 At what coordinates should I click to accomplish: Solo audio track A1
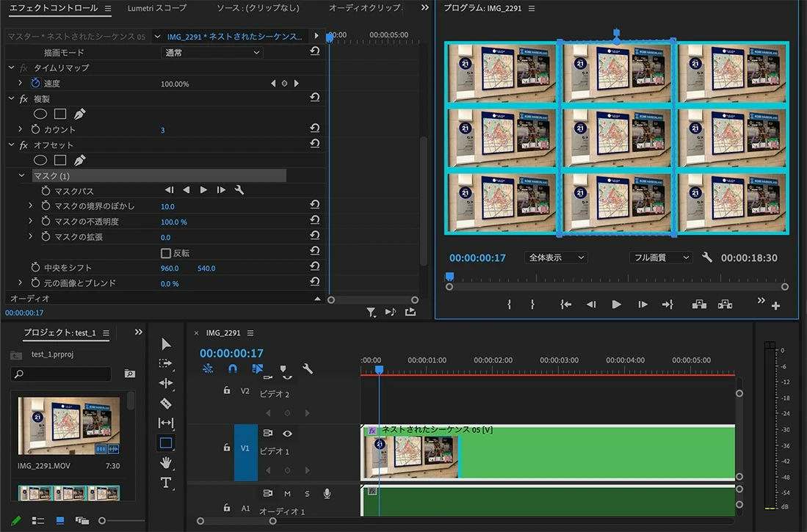coord(307,493)
